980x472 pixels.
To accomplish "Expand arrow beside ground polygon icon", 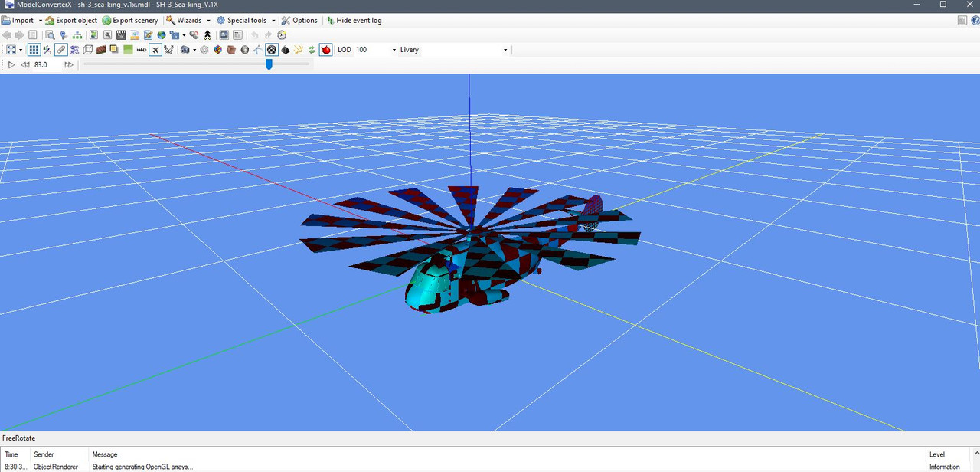I will (x=184, y=34).
